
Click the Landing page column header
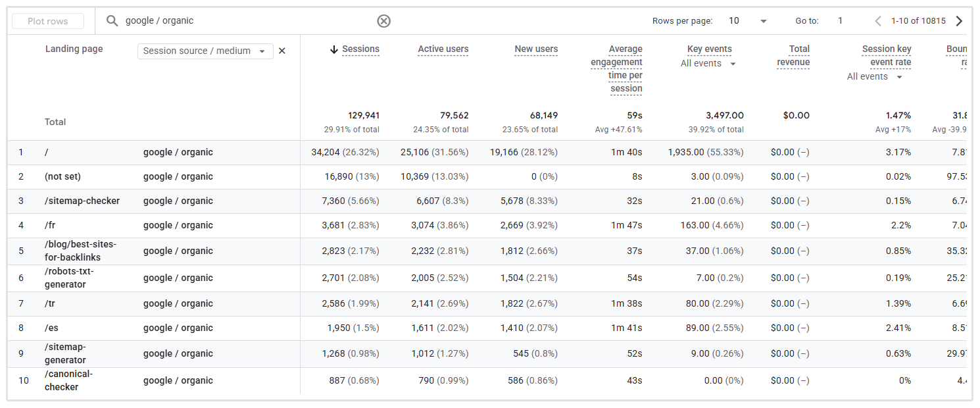click(x=74, y=49)
